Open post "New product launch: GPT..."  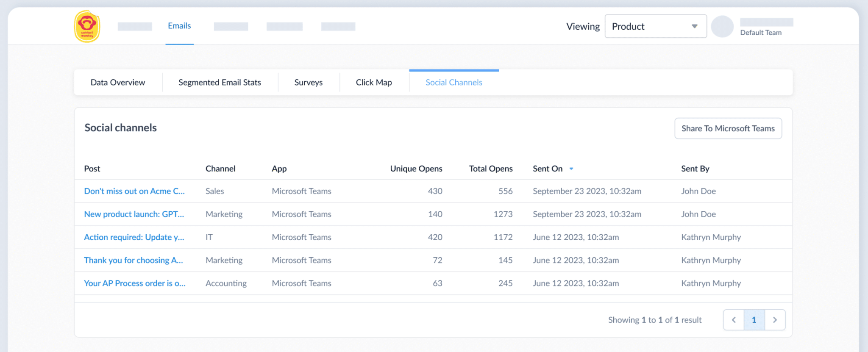click(134, 214)
